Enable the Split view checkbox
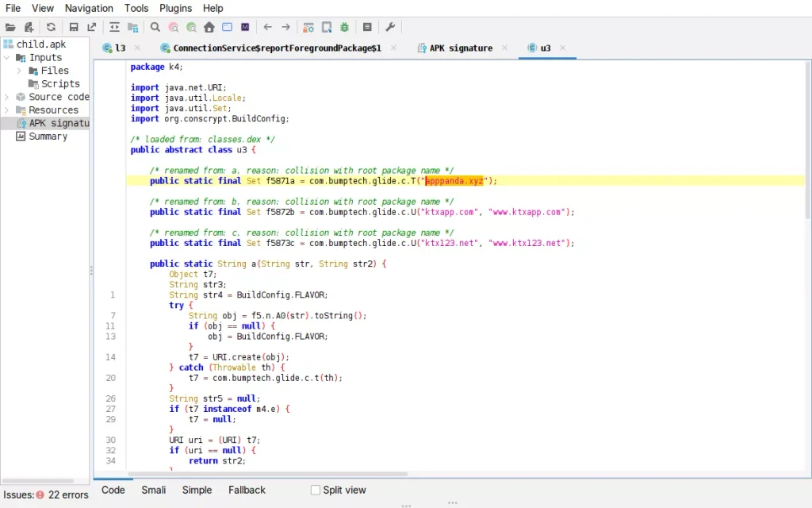 (x=316, y=490)
